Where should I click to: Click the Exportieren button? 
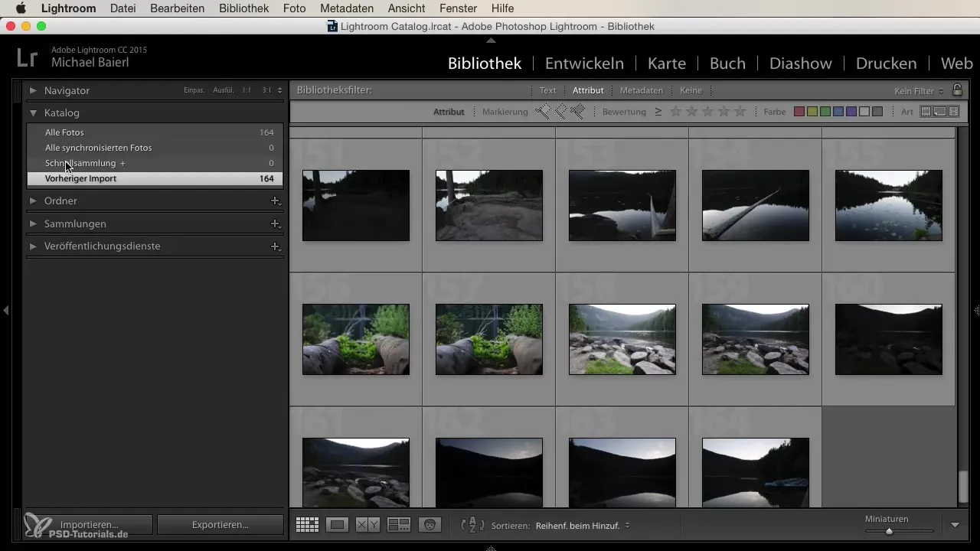click(x=220, y=525)
